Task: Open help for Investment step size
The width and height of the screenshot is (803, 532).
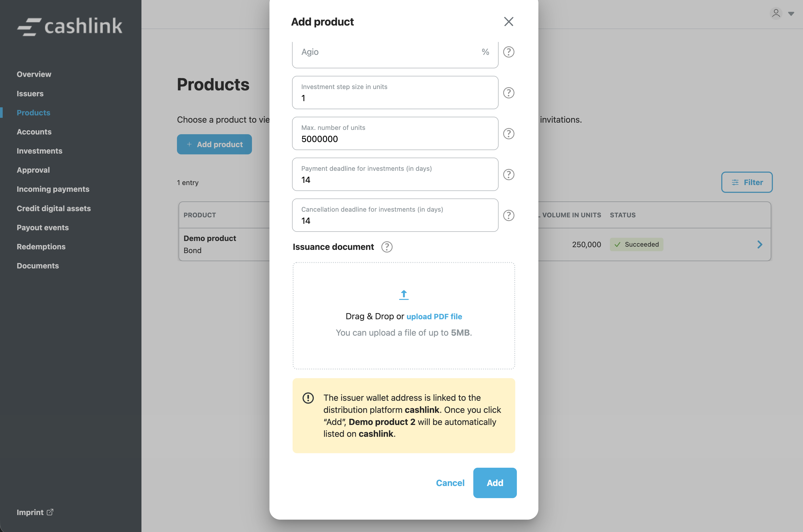Action: click(508, 93)
